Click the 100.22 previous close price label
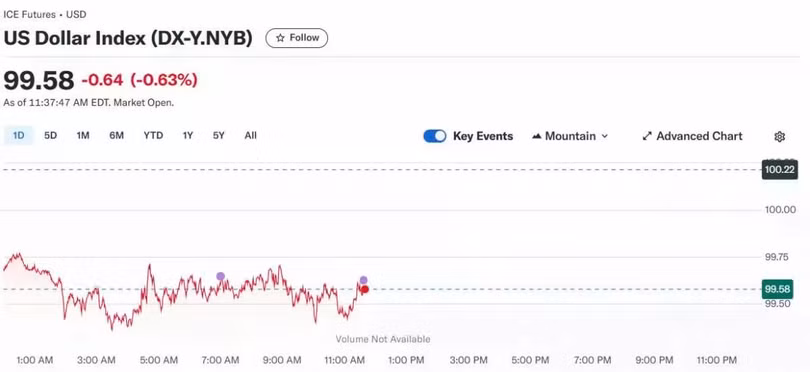This screenshot has width=810, height=372. (x=780, y=169)
